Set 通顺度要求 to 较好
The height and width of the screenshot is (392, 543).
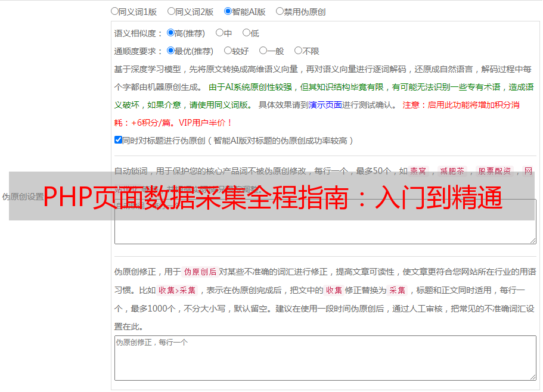pos(228,51)
